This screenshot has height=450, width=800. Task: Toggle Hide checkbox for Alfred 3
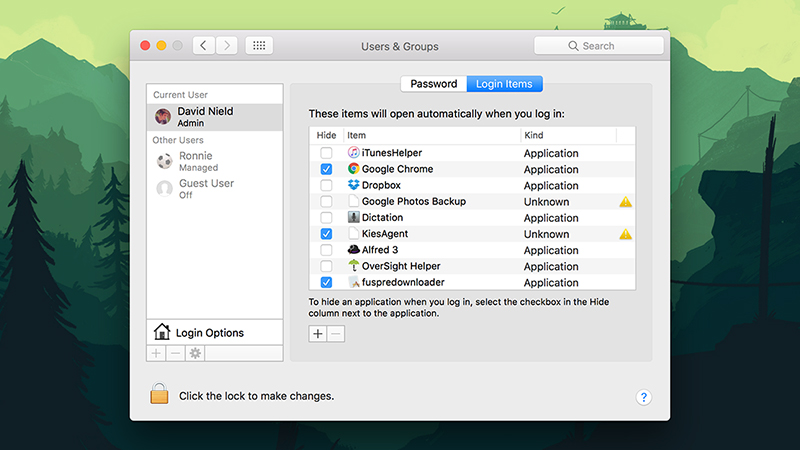tap(326, 250)
